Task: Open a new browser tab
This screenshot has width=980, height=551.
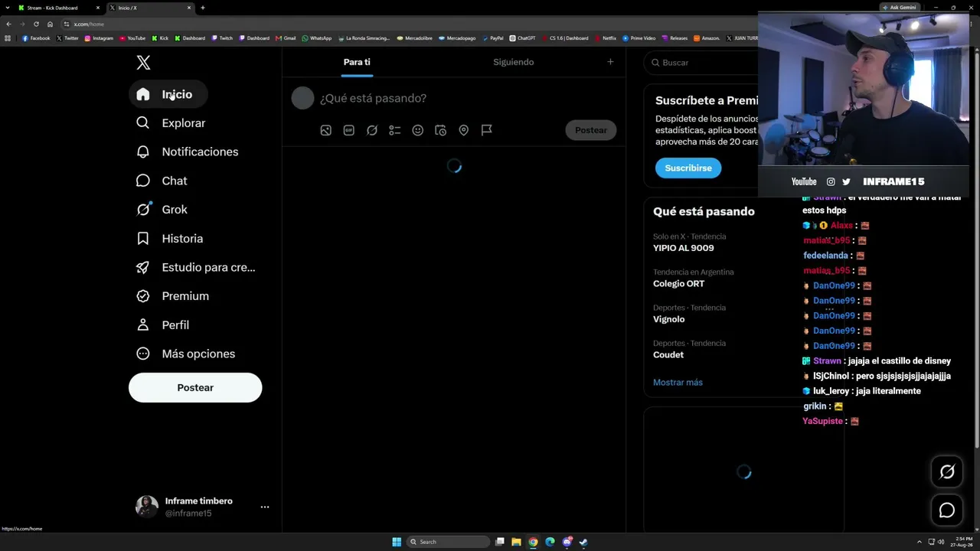Action: click(x=203, y=8)
